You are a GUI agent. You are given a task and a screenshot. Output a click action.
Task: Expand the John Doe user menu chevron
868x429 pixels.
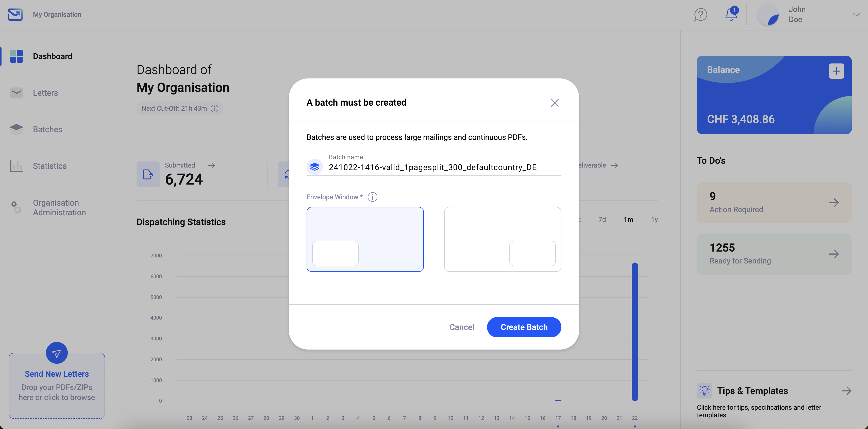click(856, 14)
